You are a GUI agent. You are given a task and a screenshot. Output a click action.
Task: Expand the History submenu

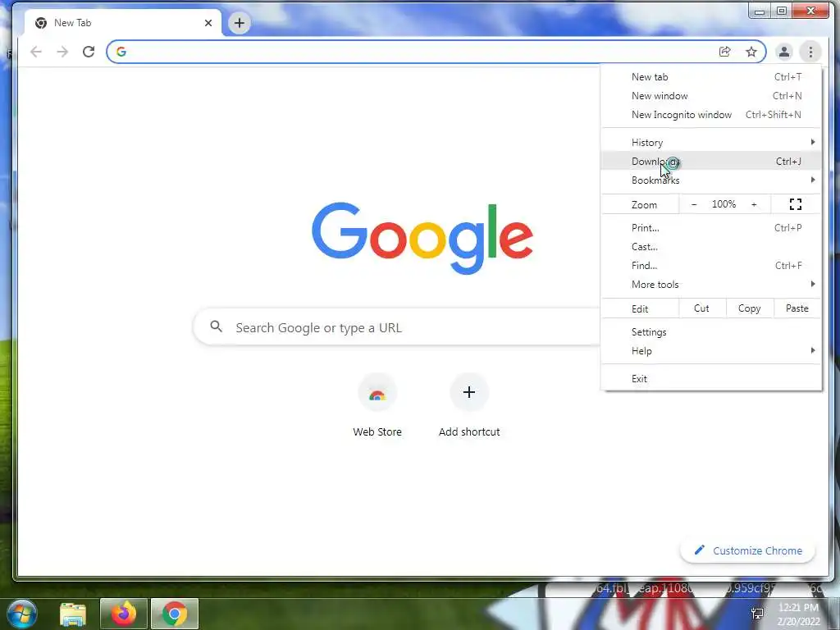[711, 143]
